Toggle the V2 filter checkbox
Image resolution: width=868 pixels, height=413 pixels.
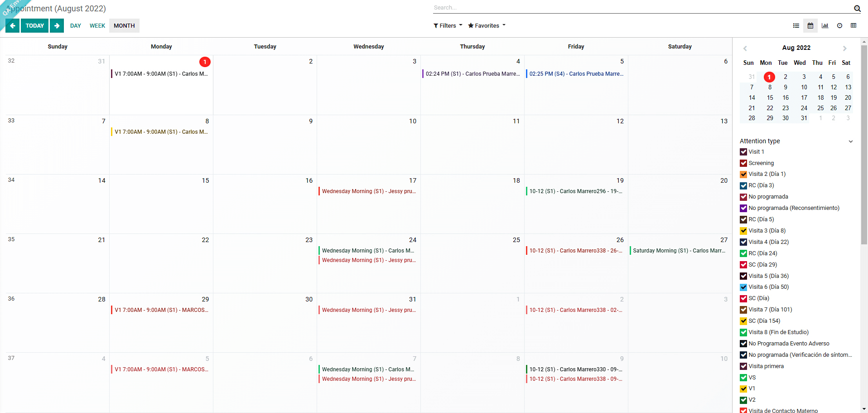point(743,400)
